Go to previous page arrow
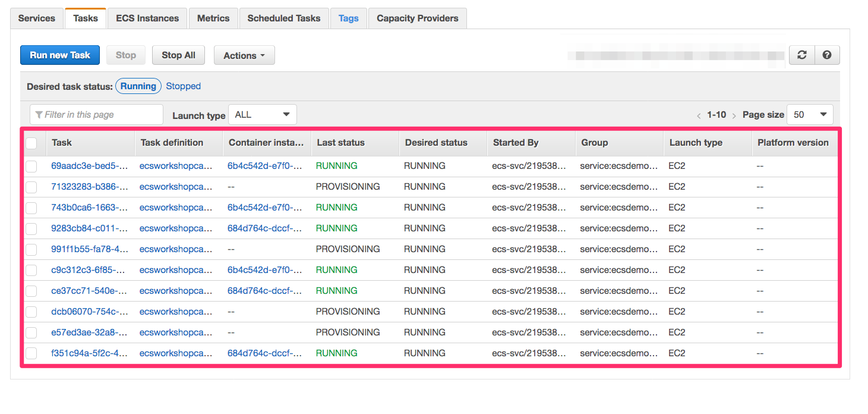 pyautogui.click(x=699, y=115)
